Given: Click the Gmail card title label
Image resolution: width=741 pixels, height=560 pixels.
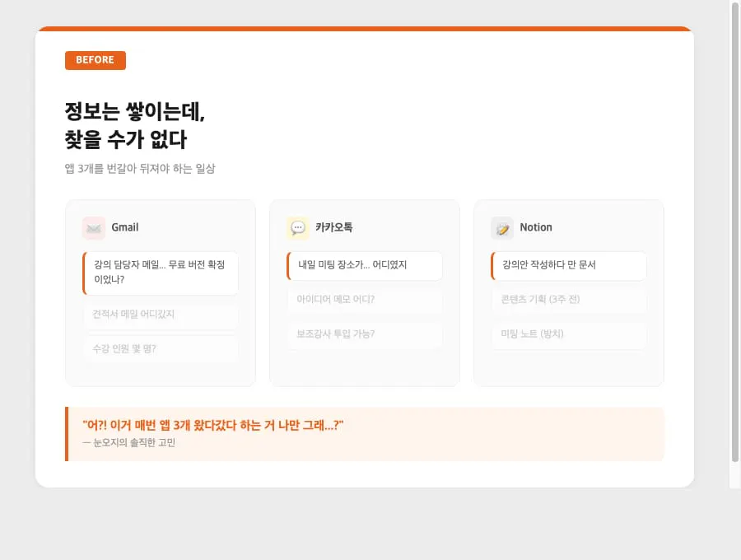Looking at the screenshot, I should [x=123, y=227].
